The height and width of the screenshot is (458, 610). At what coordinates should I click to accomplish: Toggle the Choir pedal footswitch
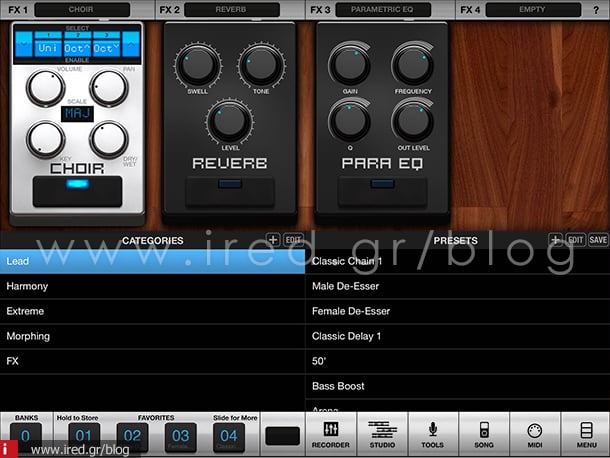coord(75,190)
